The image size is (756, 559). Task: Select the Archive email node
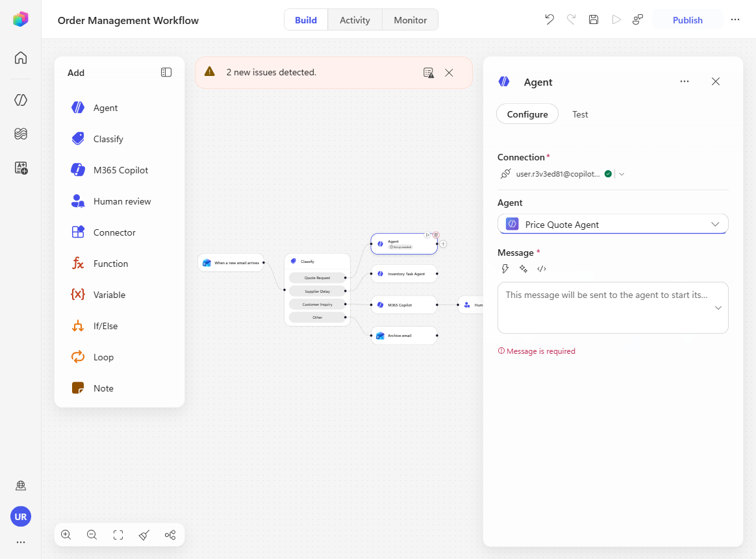404,336
